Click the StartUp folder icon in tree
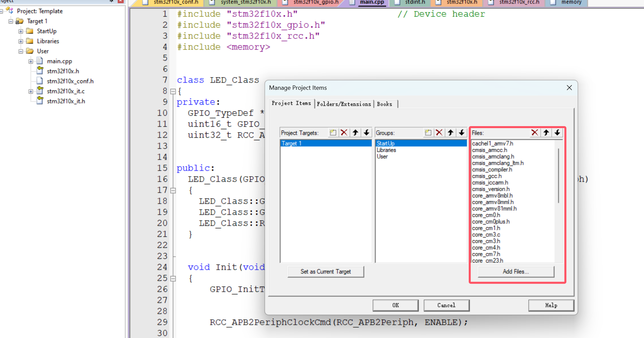The image size is (644, 338). point(30,31)
